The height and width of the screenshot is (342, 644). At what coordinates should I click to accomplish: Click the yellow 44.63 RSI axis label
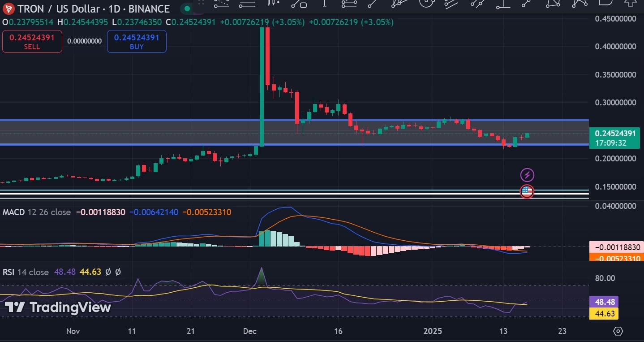point(604,313)
